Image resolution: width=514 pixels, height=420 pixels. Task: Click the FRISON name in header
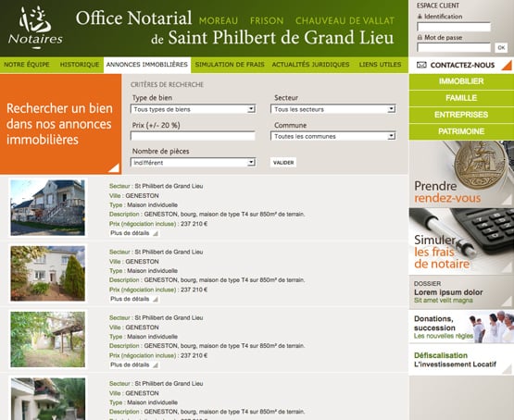[267, 21]
